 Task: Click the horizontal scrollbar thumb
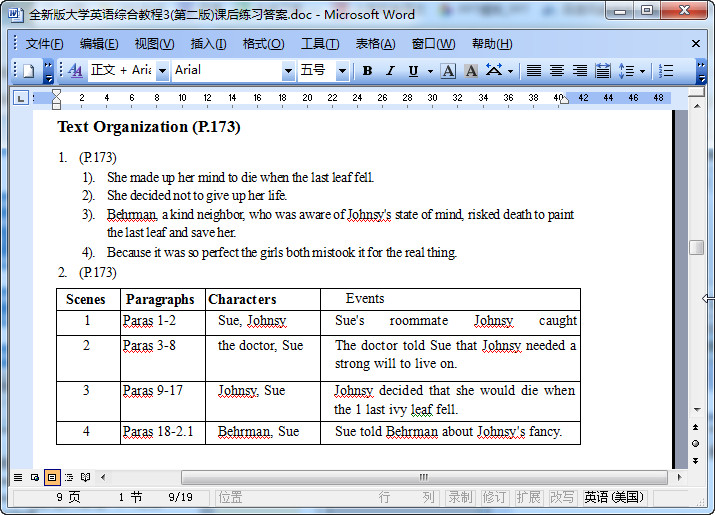pos(424,478)
